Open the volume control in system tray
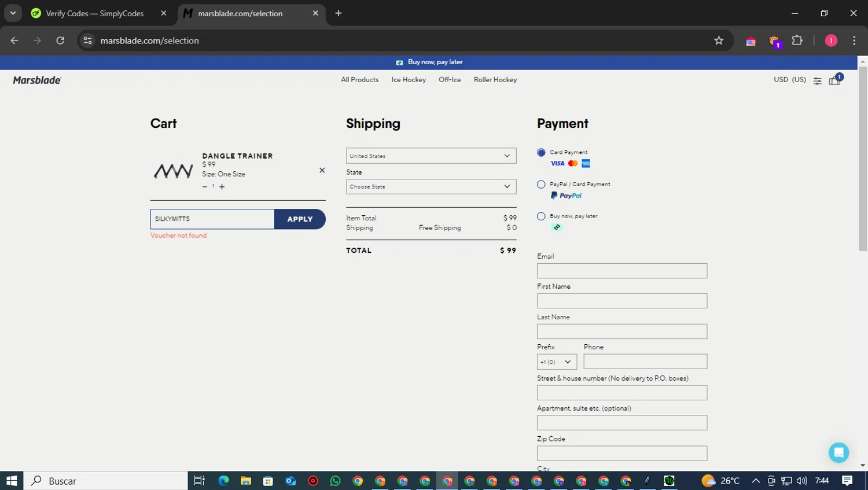868x490 pixels. pyautogui.click(x=801, y=481)
